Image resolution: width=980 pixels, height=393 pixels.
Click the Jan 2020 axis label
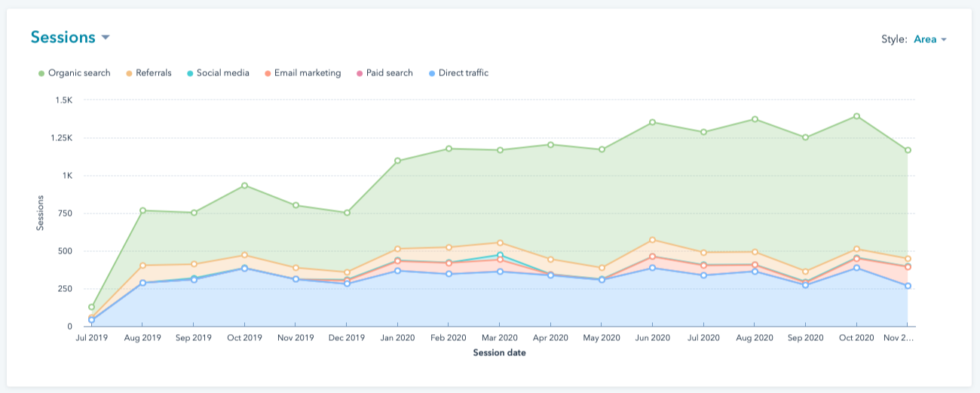click(x=397, y=339)
